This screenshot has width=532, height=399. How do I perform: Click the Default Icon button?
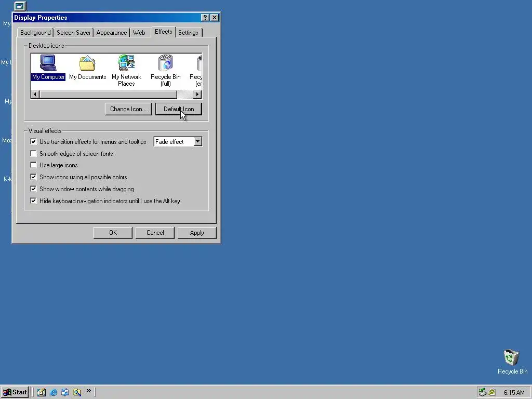(x=179, y=109)
